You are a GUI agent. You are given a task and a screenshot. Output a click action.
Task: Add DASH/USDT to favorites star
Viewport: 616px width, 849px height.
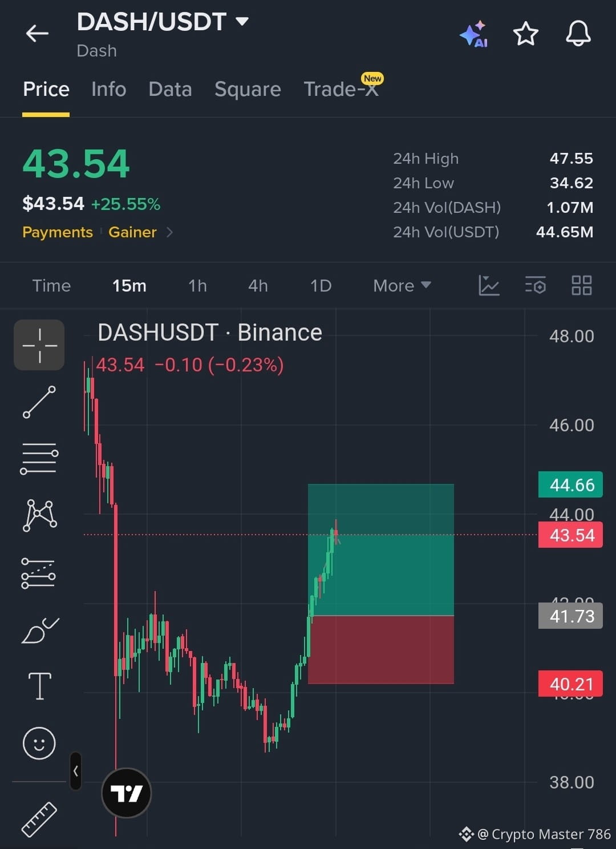(x=525, y=34)
